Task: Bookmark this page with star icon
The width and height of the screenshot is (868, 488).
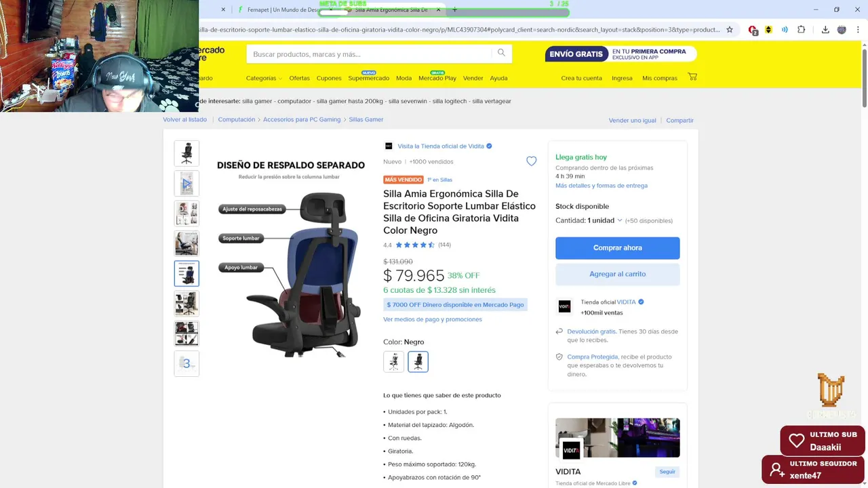Action: point(730,30)
